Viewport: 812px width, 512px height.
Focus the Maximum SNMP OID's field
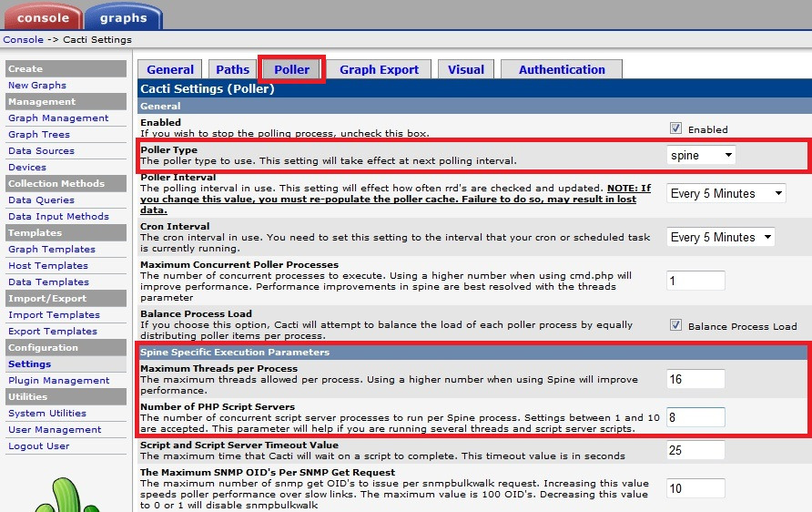tap(695, 488)
